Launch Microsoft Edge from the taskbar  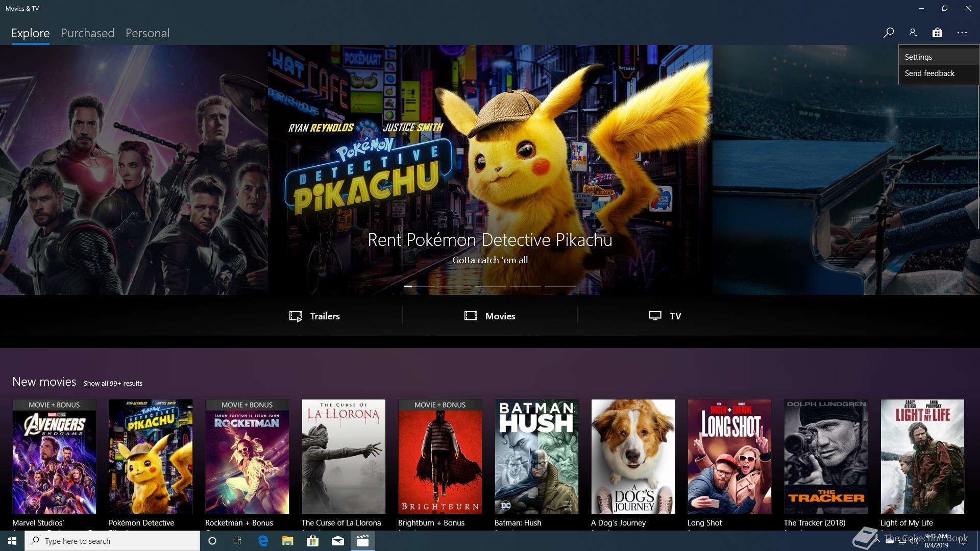[263, 541]
